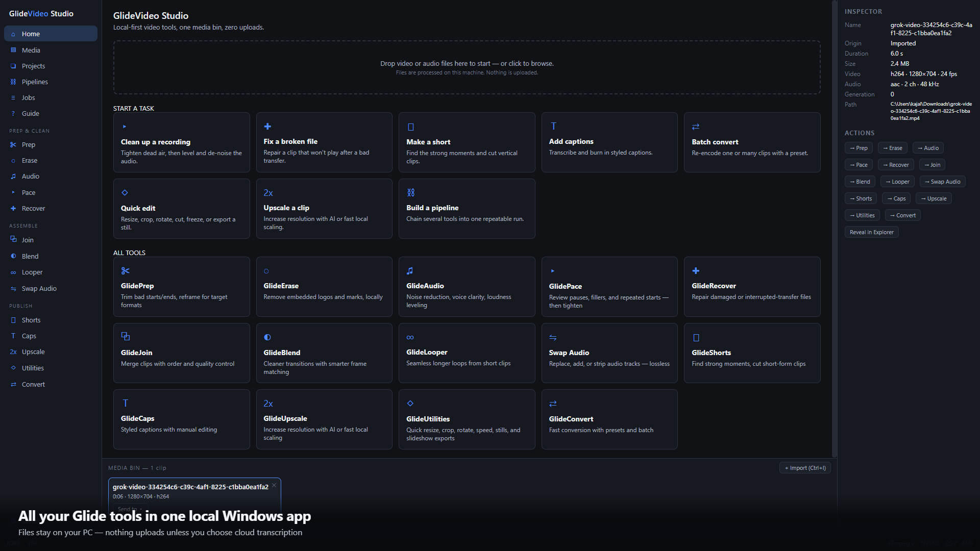980x551 pixels.
Task: Open the GlideConvert tool card
Action: tap(609, 419)
